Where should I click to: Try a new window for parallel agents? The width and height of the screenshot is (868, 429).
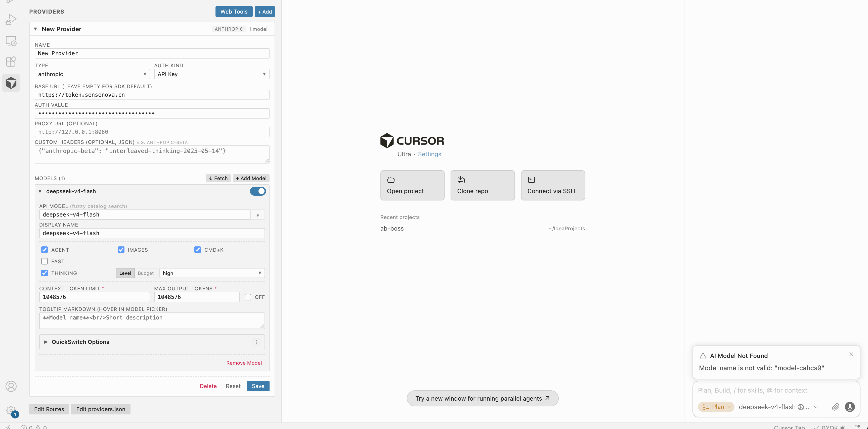coord(482,398)
